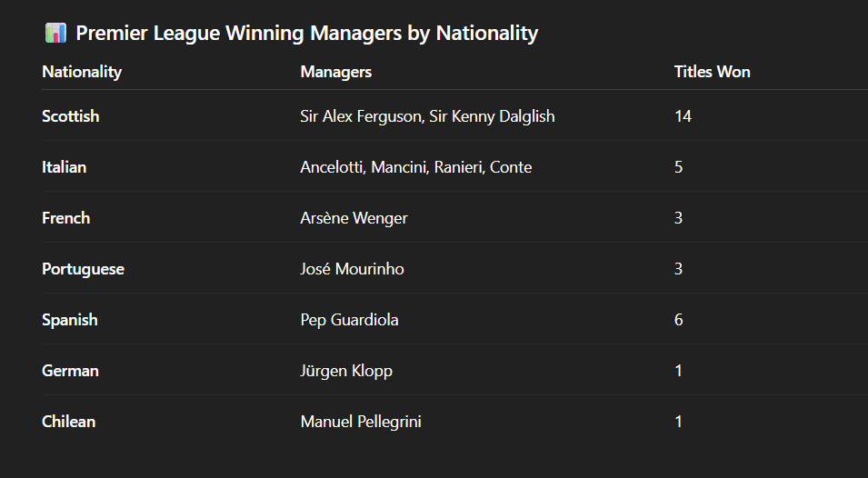Viewport: 868px width, 478px height.
Task: Click the bar chart emoji icon
Action: (55, 33)
